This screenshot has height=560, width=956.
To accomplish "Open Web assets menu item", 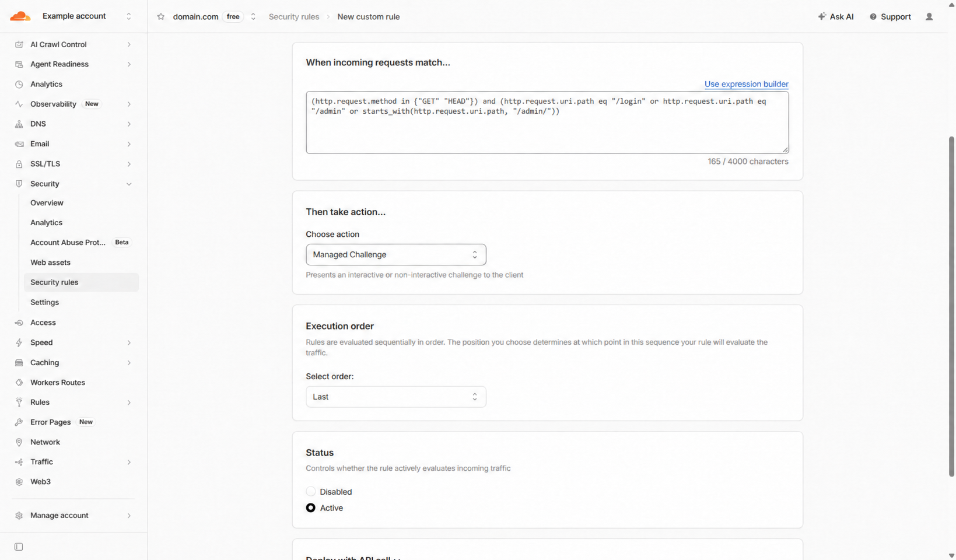I will (50, 262).
